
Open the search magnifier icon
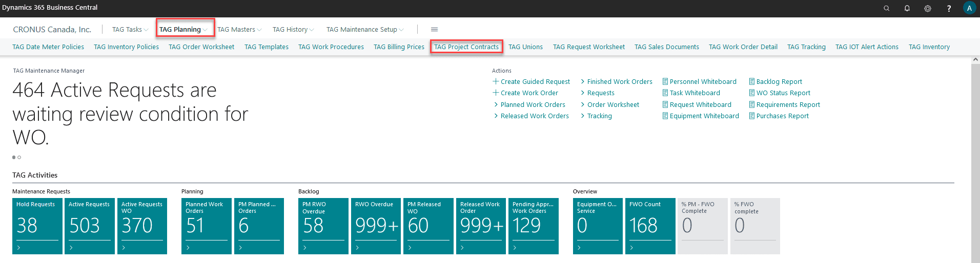[886, 8]
